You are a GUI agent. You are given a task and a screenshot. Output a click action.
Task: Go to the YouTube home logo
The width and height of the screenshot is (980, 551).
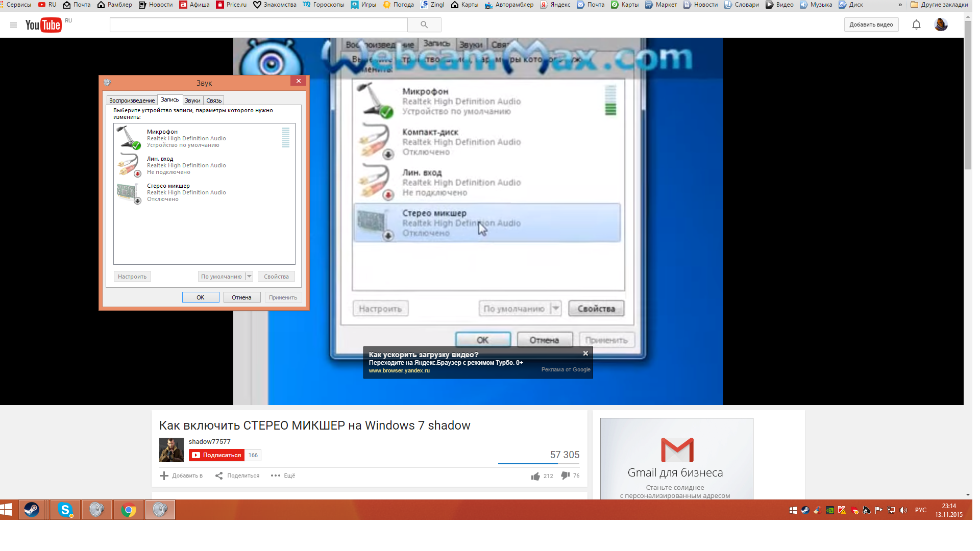(44, 24)
